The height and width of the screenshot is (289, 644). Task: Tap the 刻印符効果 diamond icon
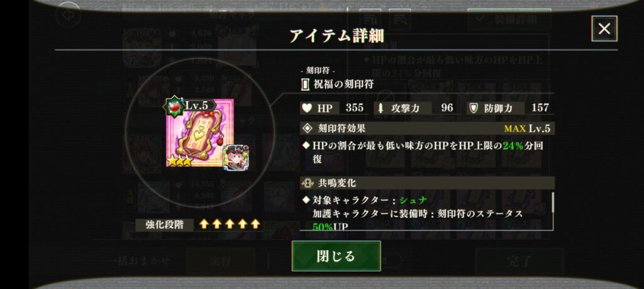307,128
